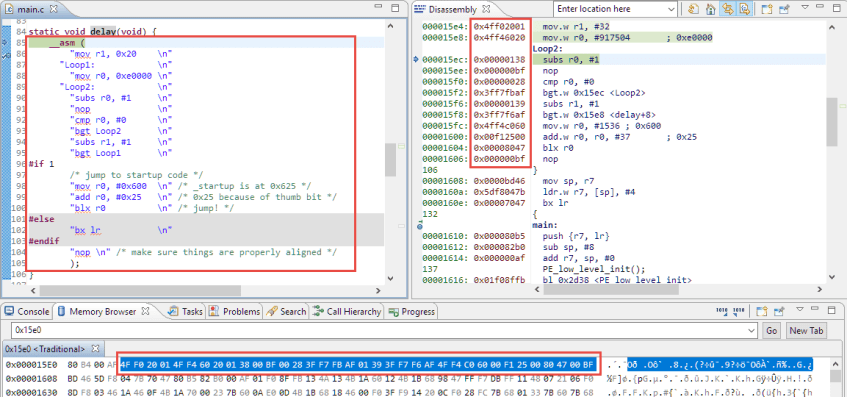Open the Disassembly View Menu triangle
847x397 pixels.
click(x=804, y=8)
